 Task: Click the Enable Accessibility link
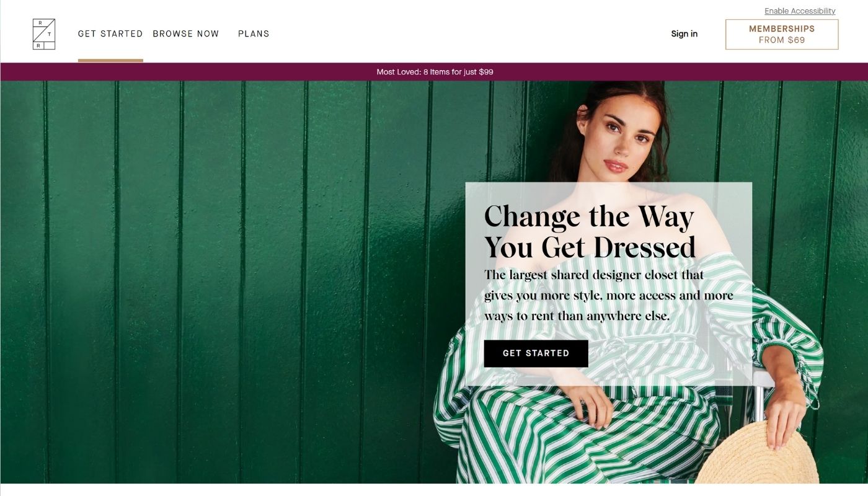(800, 11)
